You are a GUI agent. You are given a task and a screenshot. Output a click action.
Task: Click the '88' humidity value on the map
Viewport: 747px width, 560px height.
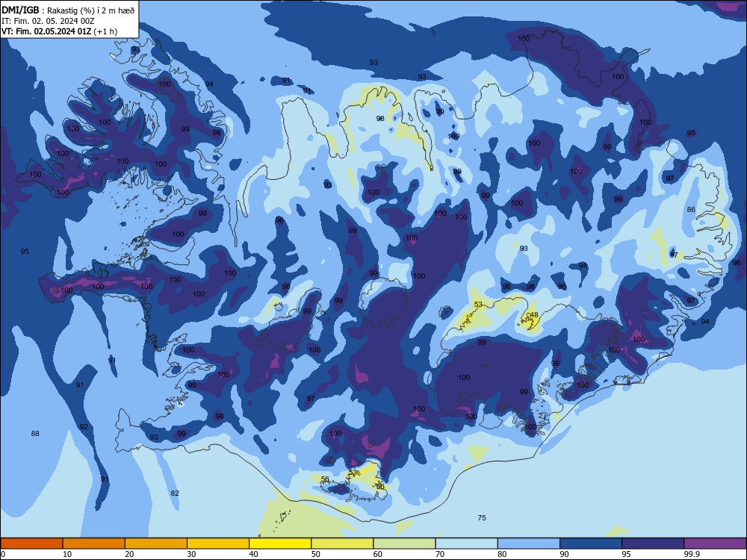point(35,433)
